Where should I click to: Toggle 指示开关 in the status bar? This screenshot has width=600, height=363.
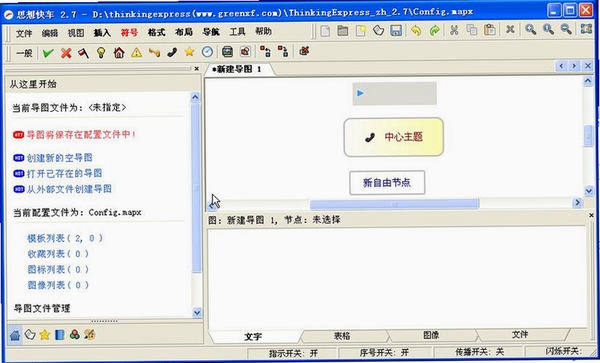pyautogui.click(x=293, y=353)
